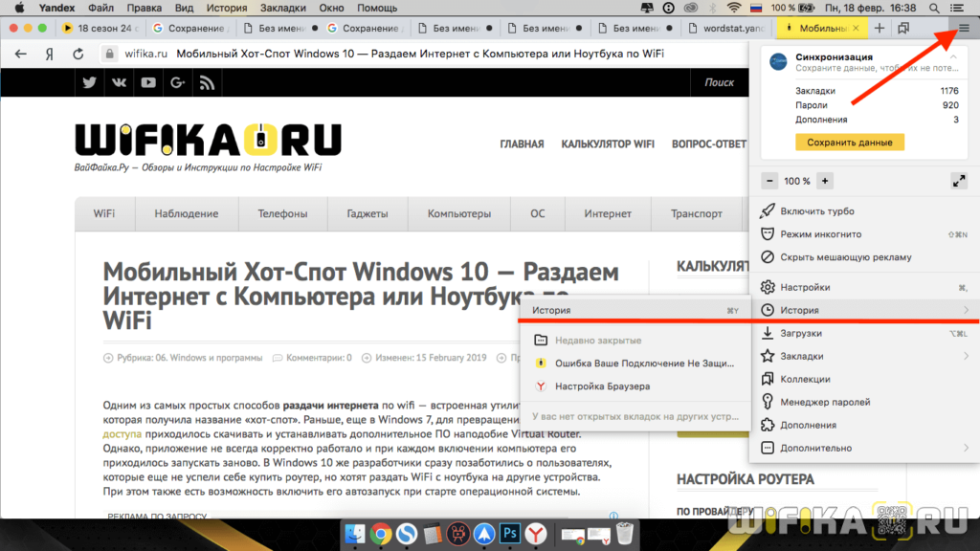Expand the История submenu arrow
The image size is (980, 551).
[x=967, y=311]
